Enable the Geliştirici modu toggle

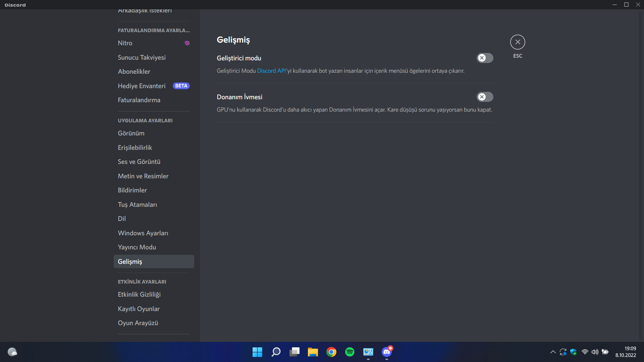(485, 58)
